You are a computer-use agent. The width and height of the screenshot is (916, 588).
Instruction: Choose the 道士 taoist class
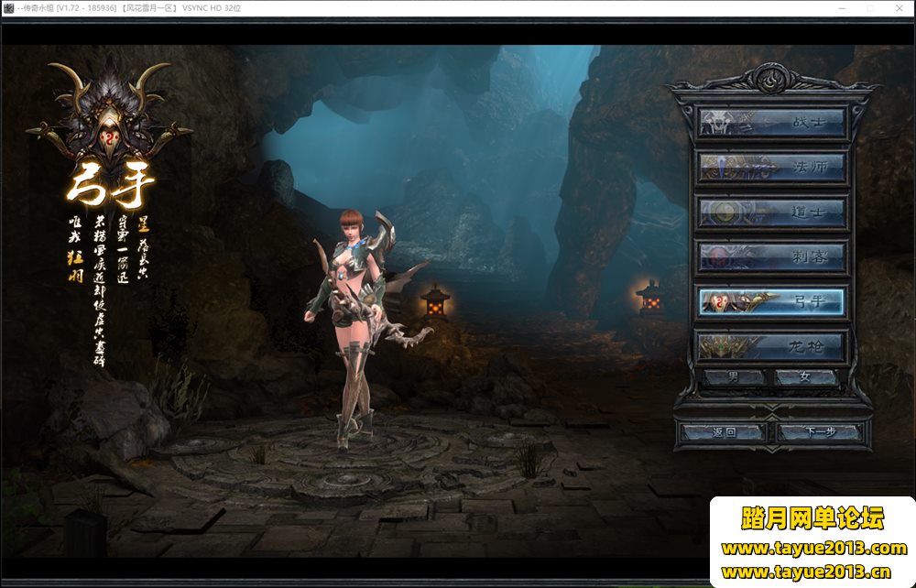[x=771, y=212]
